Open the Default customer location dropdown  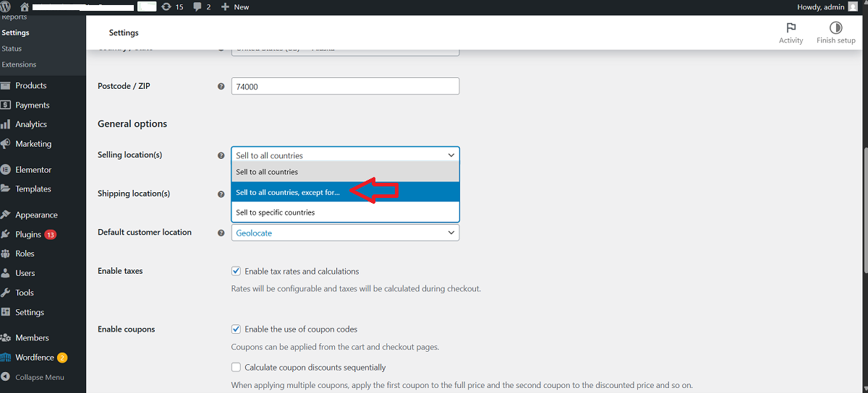[345, 233]
